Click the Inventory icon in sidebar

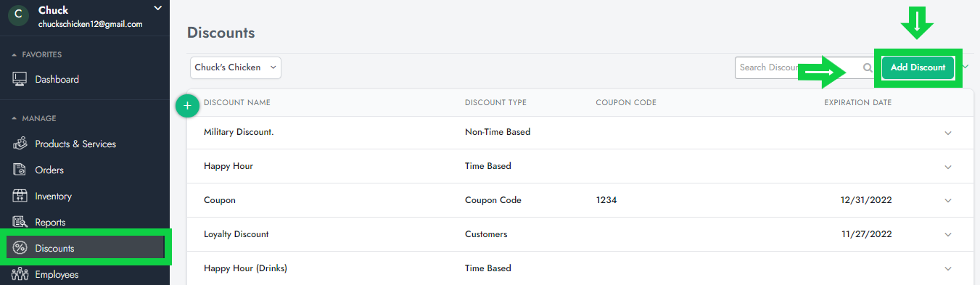tap(20, 196)
